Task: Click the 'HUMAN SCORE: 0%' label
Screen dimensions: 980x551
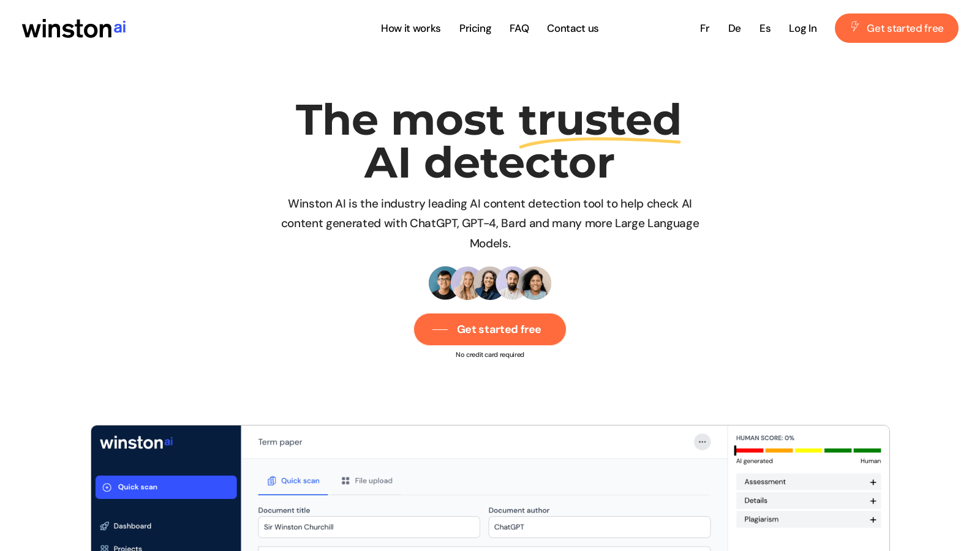Action: click(x=765, y=438)
